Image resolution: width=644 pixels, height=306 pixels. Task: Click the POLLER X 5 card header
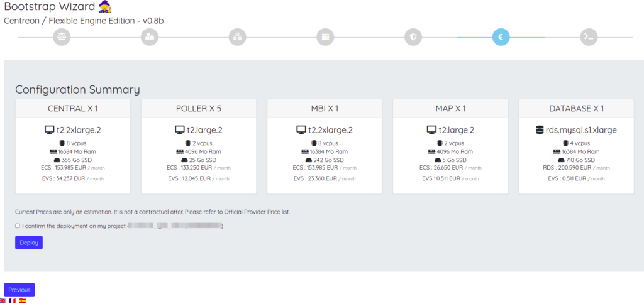199,109
